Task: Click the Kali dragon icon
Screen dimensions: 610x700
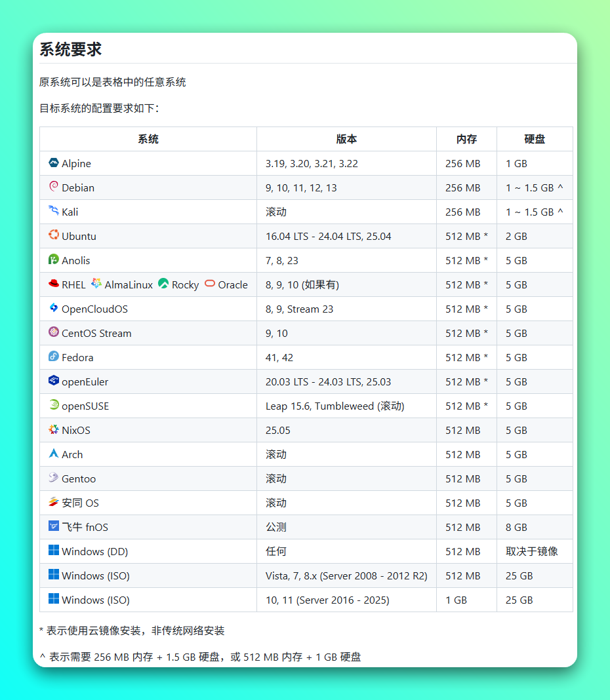Action: 54,211
